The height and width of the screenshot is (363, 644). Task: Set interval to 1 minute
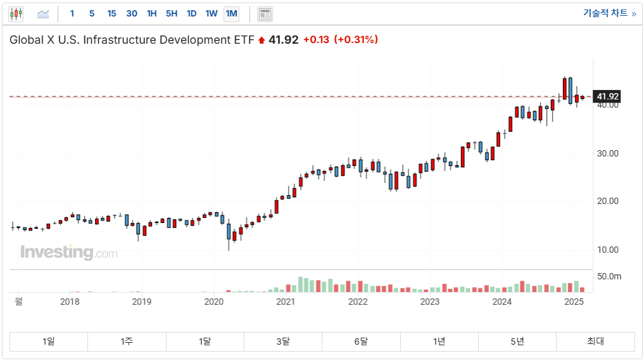[72, 13]
